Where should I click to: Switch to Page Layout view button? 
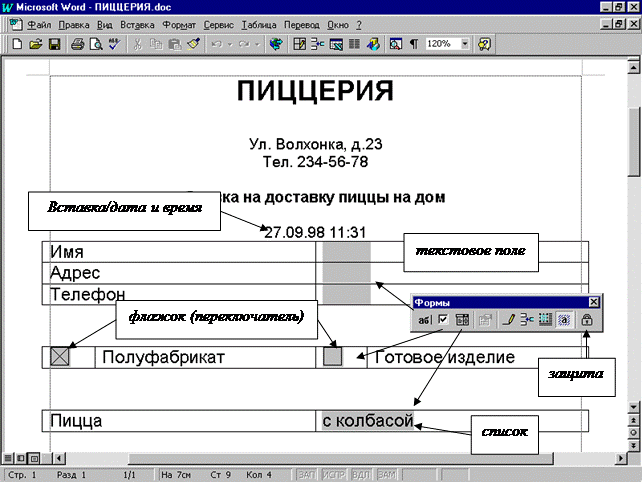(x=35, y=458)
